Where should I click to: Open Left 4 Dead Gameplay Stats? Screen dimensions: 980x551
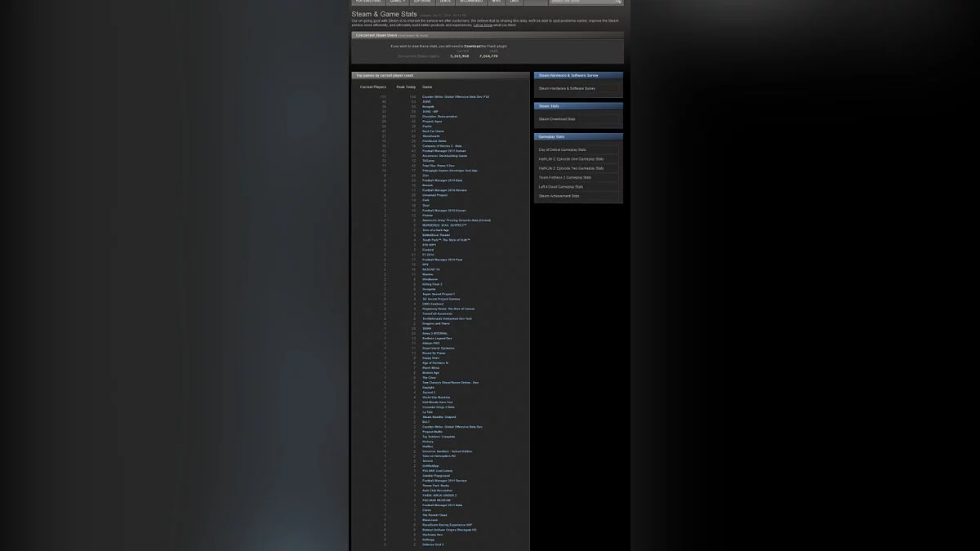click(x=561, y=186)
